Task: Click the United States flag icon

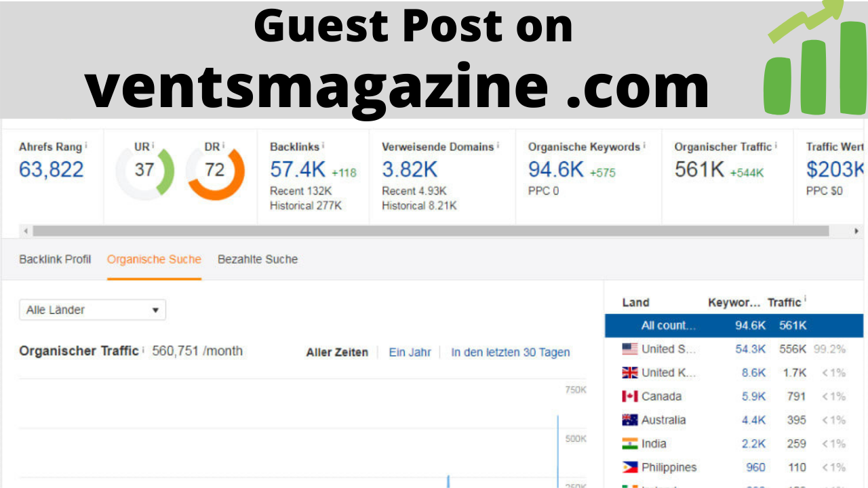Action: (x=631, y=348)
